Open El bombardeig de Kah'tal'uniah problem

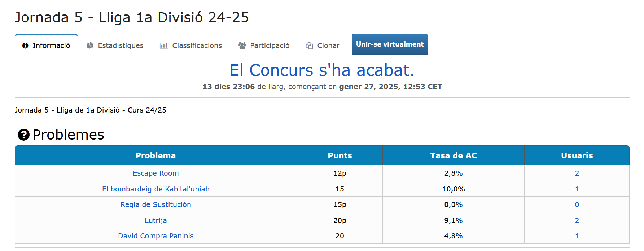156,189
